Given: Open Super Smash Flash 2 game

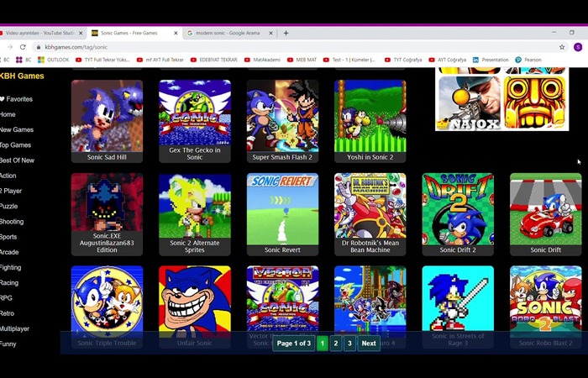Looking at the screenshot, I should tap(282, 121).
